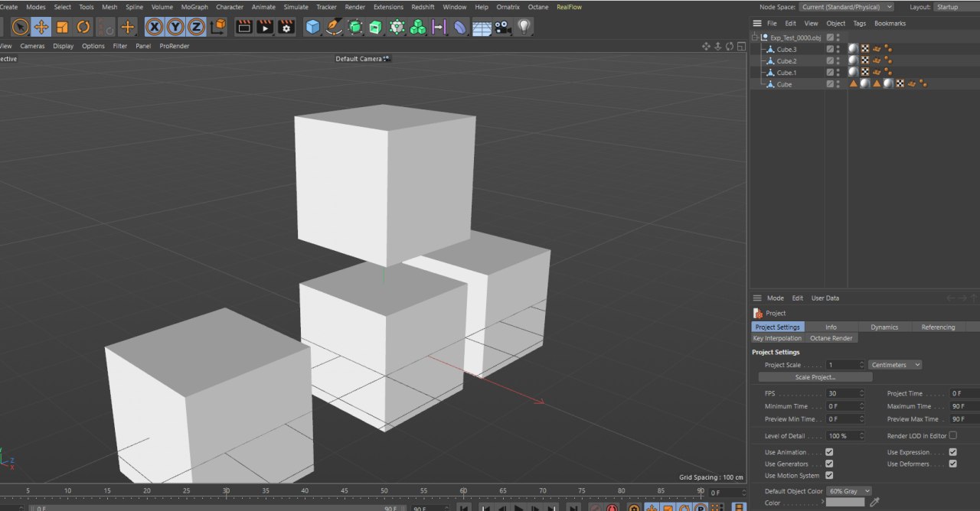The width and height of the screenshot is (980, 511).
Task: Open Layout Startup dropdown
Action: 955,7
